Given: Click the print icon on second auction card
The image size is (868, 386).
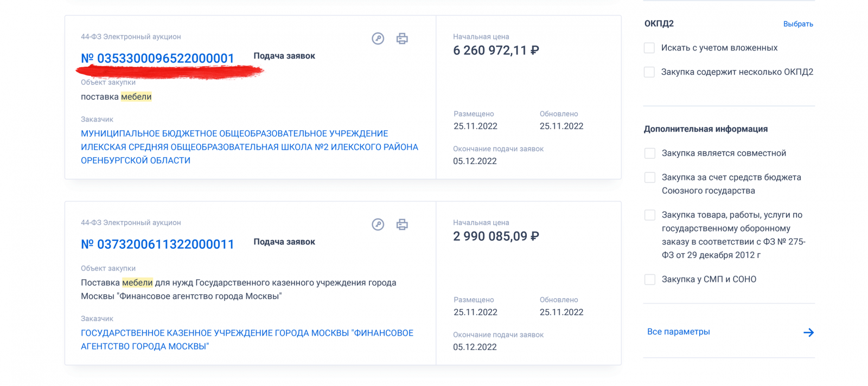Looking at the screenshot, I should [402, 224].
